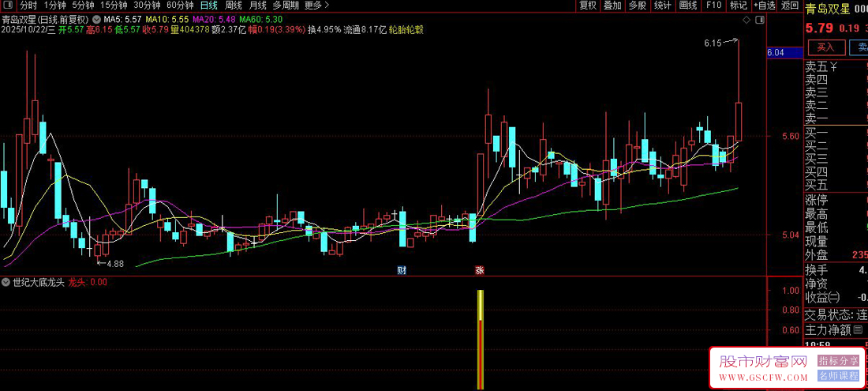Switch to 月线 monthly chart

coord(257,6)
